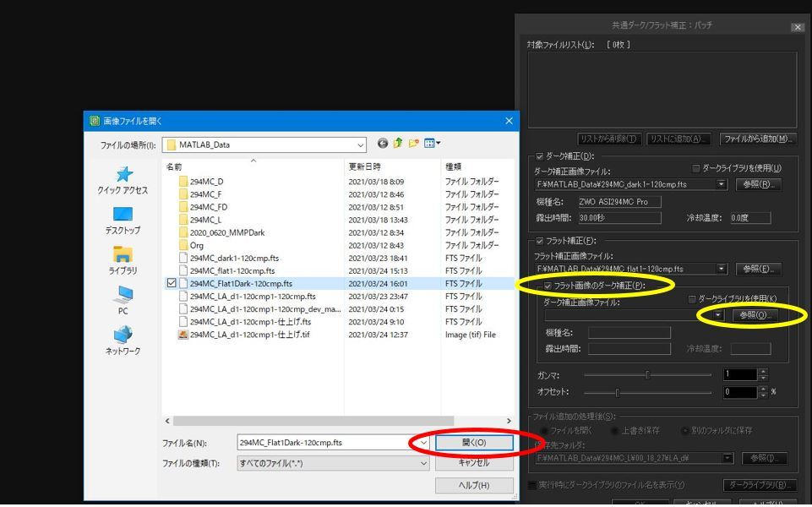Click the ガンマ value input field

click(740, 374)
